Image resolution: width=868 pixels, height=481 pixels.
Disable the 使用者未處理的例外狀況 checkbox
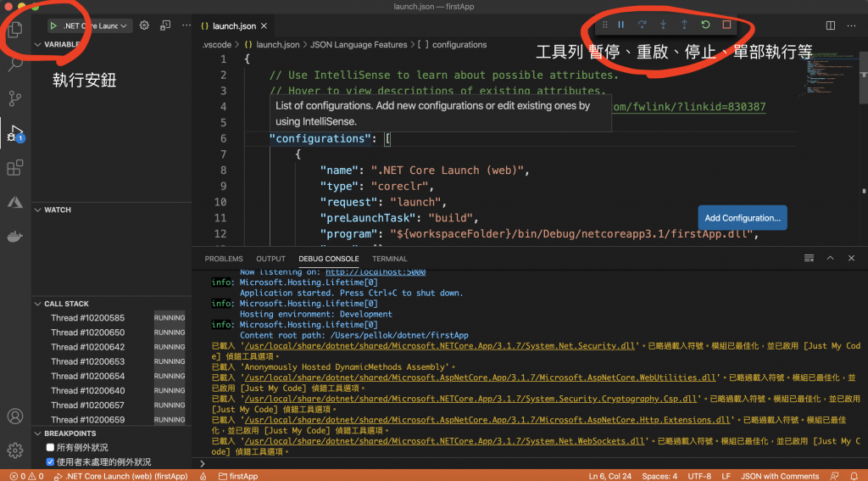(x=50, y=461)
